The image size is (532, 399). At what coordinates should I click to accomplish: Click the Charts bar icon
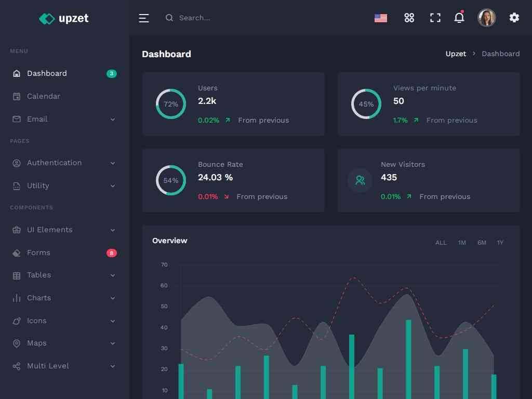pos(17,298)
